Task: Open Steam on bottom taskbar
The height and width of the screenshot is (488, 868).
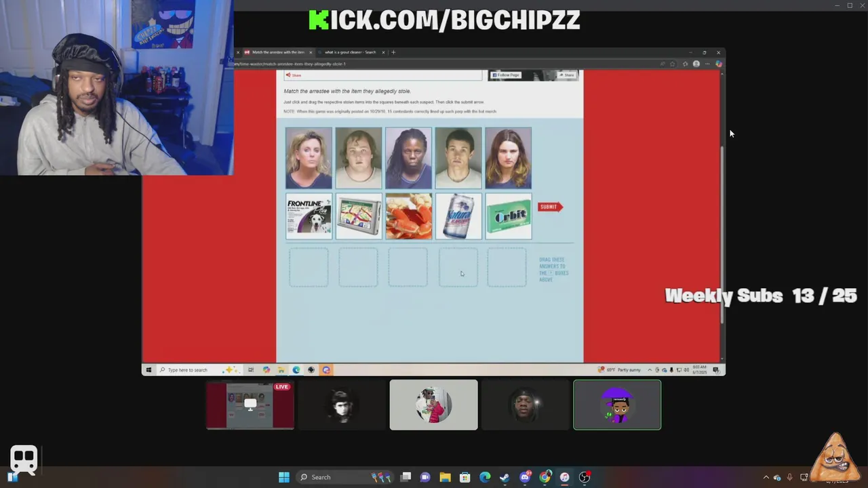Action: [x=505, y=477]
